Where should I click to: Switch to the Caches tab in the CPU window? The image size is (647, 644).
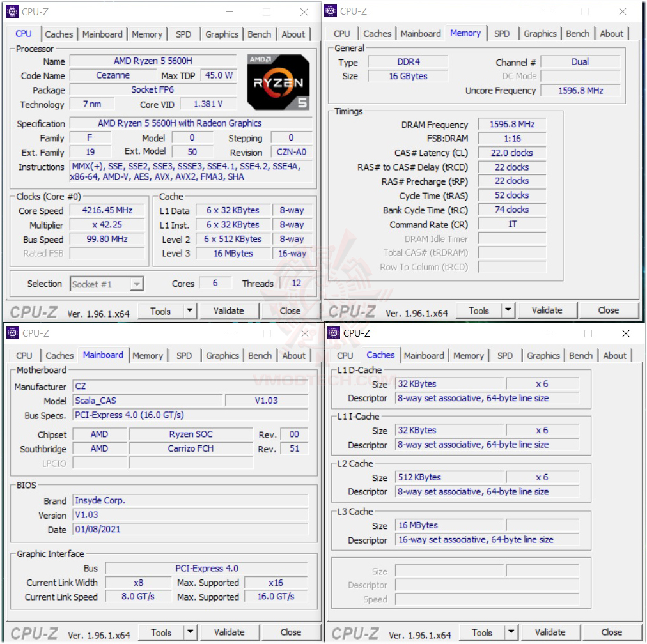coord(59,34)
